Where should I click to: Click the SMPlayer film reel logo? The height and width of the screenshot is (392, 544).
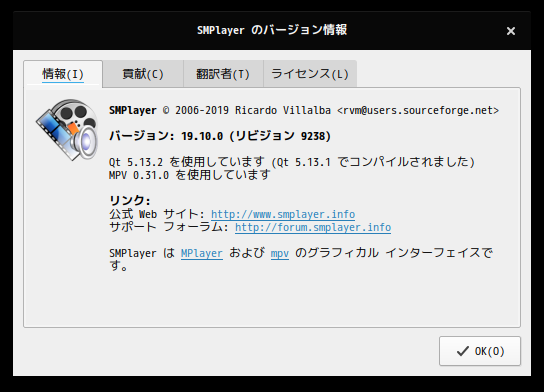point(67,130)
